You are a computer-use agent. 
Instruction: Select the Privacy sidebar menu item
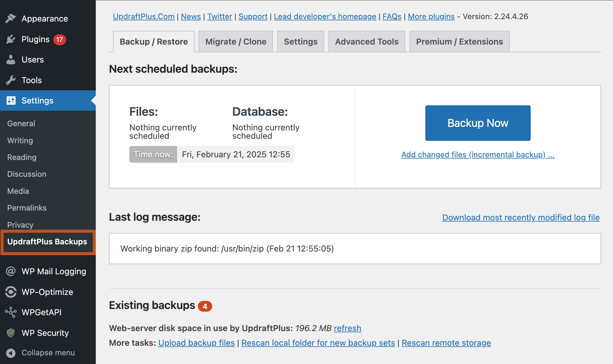tap(20, 225)
